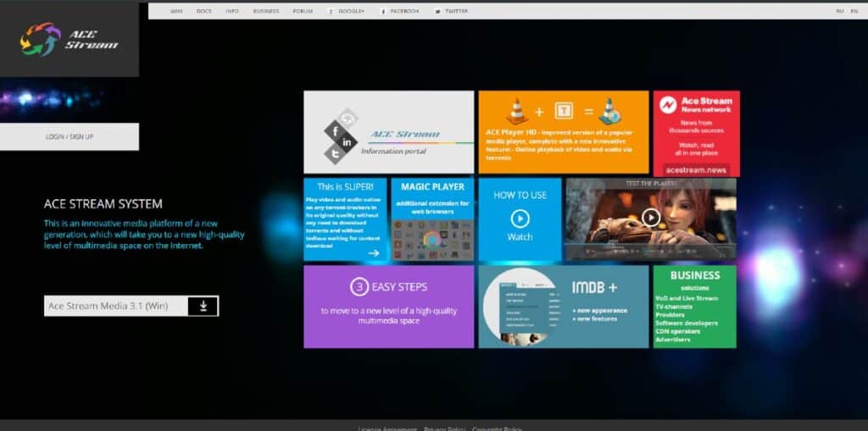Click 'CDN operators' on the Business tile
868x431 pixels.
pos(677,331)
